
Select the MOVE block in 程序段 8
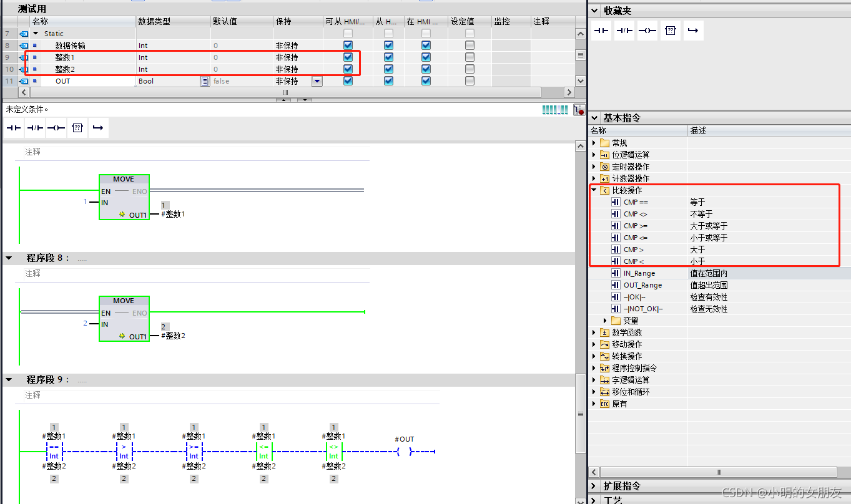[124, 319]
